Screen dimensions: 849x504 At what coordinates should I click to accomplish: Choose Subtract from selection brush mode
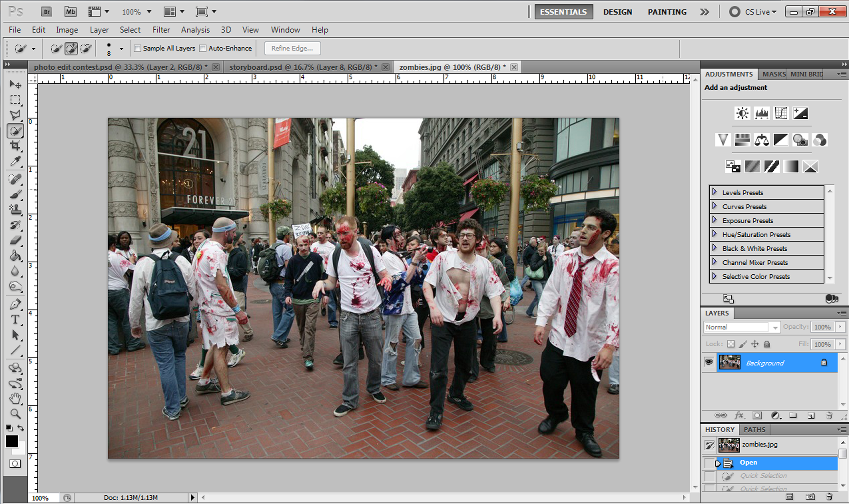(86, 49)
